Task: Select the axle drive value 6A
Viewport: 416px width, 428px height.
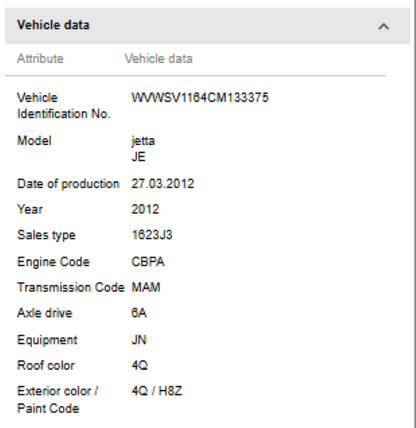Action: point(139,313)
